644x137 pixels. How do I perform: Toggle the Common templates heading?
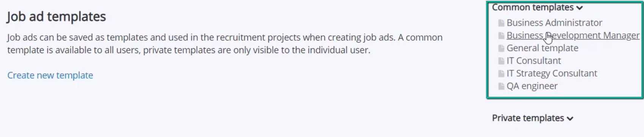537,7
